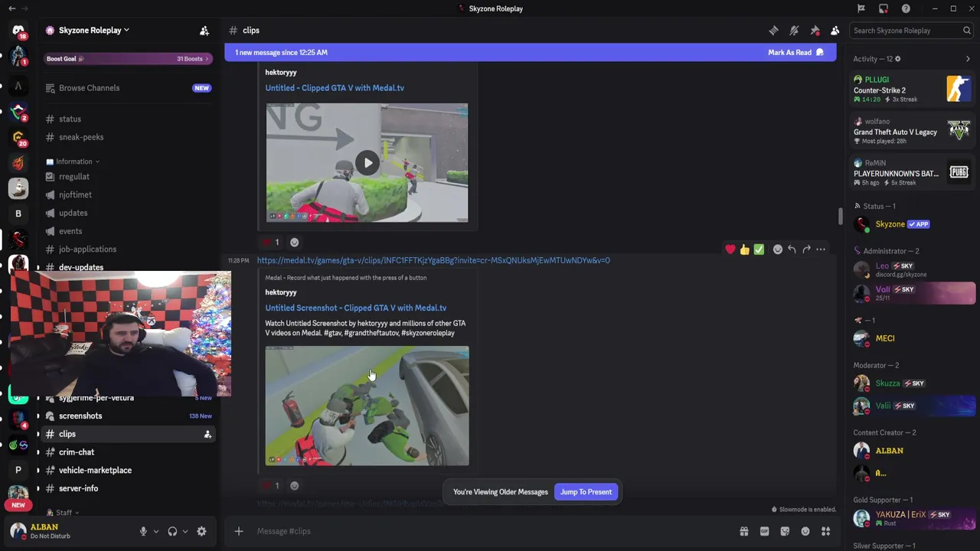Click the ALBAN user status panel
This screenshot has width=980, height=551.
click(67, 531)
